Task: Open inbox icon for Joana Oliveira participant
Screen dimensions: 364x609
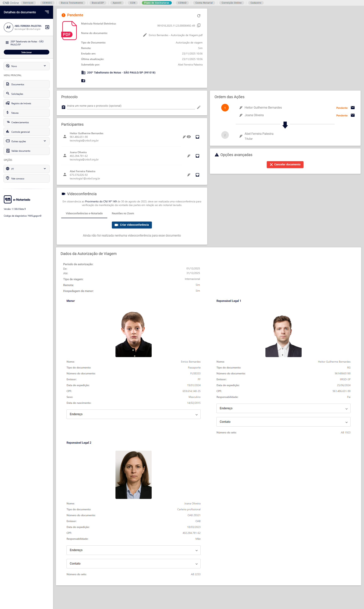Action: (197, 156)
